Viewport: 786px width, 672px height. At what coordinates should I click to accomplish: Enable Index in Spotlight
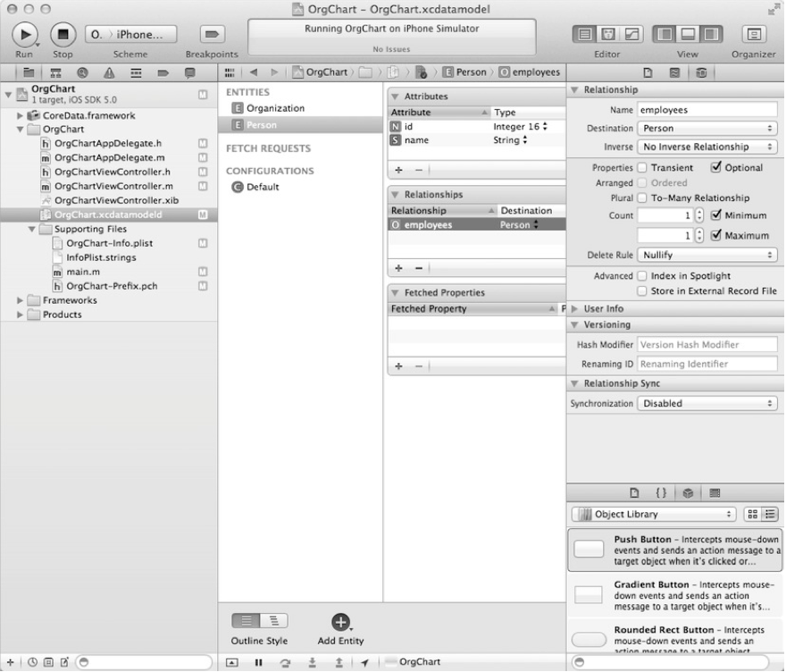(642, 276)
